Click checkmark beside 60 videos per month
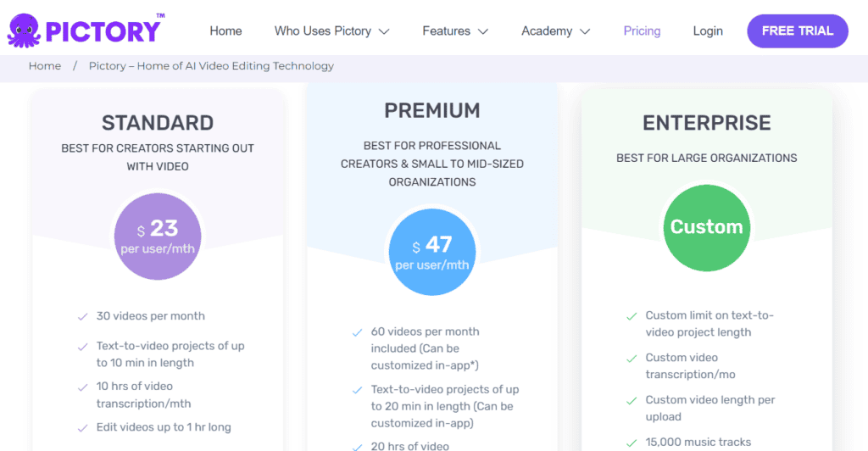The width and height of the screenshot is (868, 451). coord(357,332)
